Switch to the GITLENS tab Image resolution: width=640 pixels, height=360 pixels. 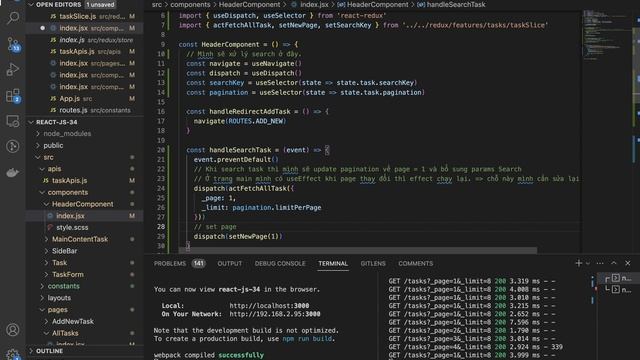(x=373, y=263)
